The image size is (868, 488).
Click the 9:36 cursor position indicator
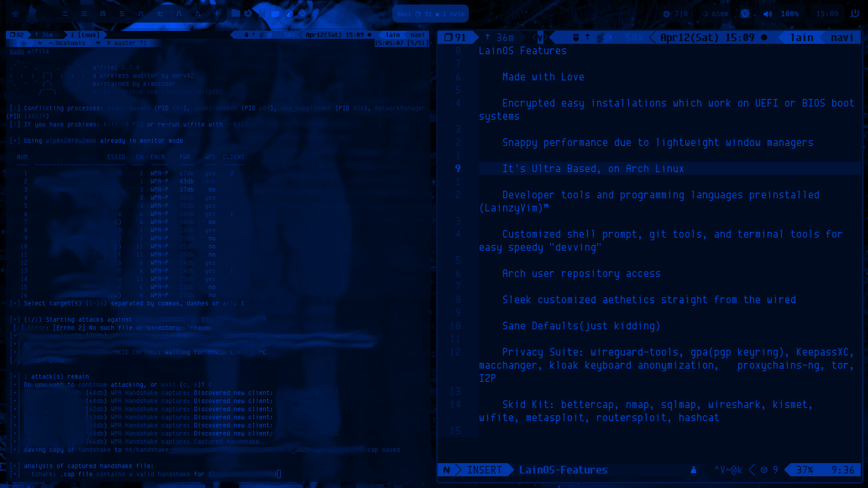pyautogui.click(x=843, y=470)
